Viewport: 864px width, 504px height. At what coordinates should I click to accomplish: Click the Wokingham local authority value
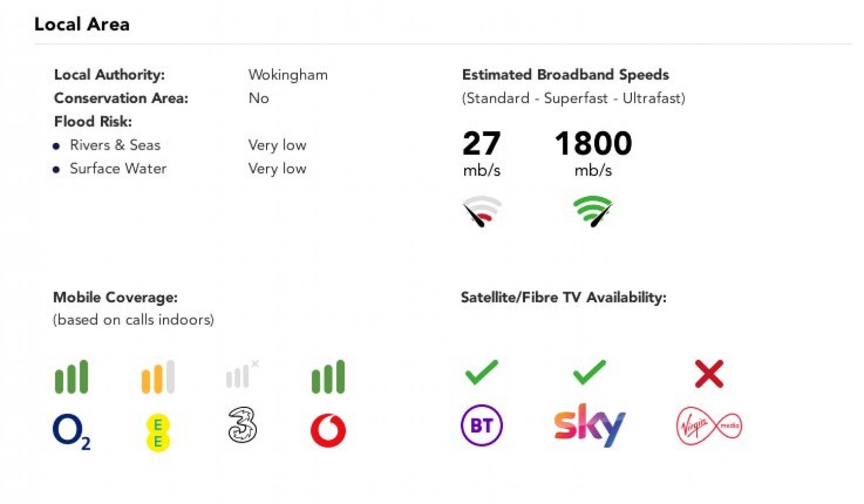pyautogui.click(x=288, y=75)
